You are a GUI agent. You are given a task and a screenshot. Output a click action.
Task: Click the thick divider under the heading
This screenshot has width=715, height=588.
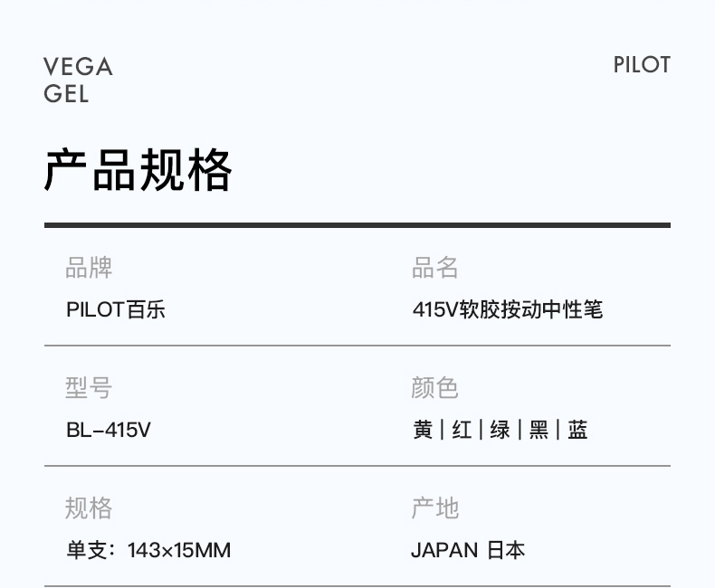pyautogui.click(x=357, y=225)
